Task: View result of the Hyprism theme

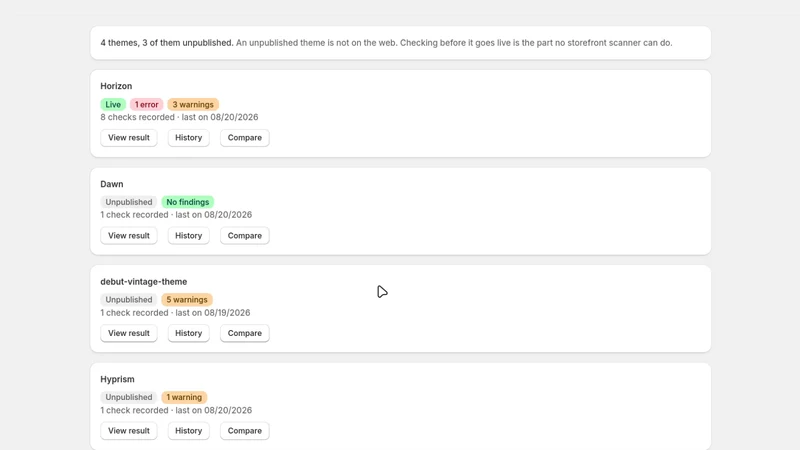Action: click(x=129, y=431)
